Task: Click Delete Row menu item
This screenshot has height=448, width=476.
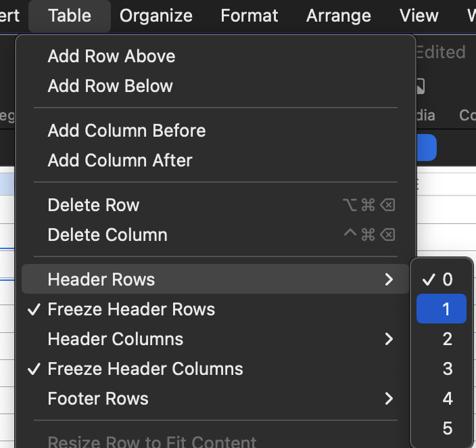Action: (93, 205)
